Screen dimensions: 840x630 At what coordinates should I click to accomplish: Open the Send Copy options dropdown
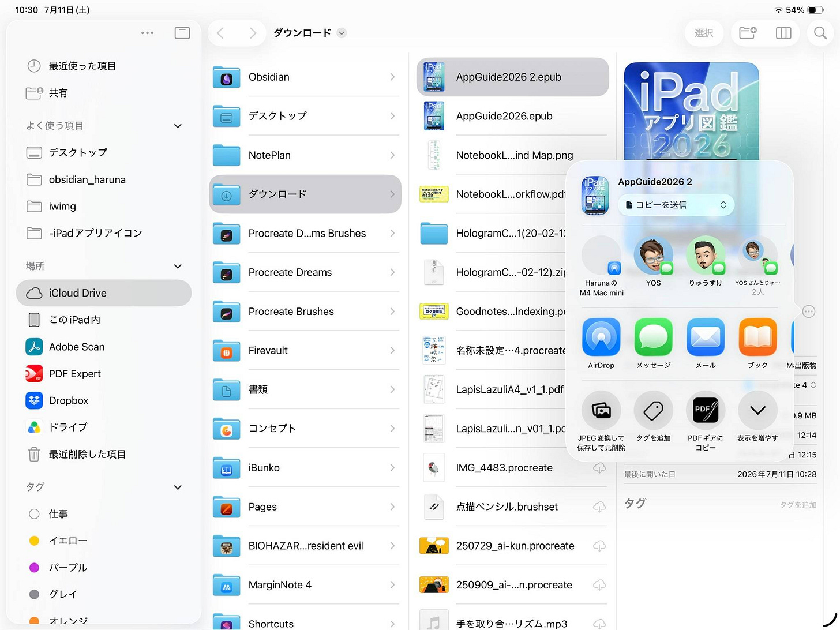676,205
